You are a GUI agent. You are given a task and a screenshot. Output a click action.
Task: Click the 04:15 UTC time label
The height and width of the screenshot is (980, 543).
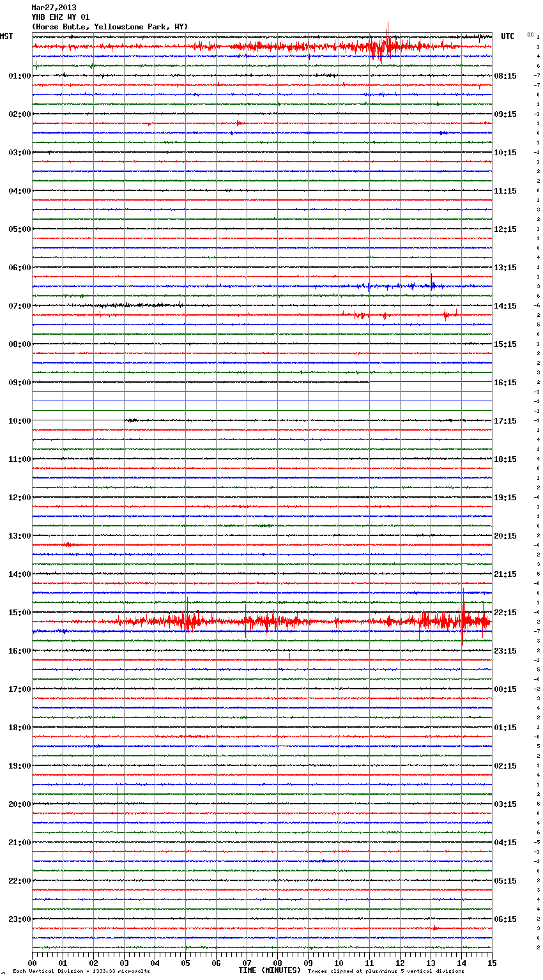(505, 843)
